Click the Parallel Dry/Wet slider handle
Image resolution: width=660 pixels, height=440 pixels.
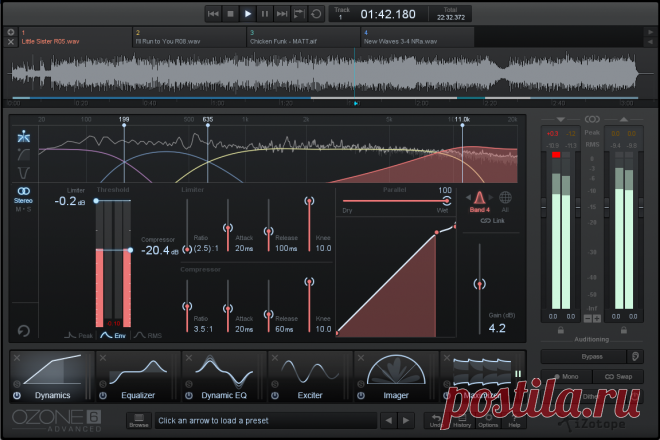[447, 201]
